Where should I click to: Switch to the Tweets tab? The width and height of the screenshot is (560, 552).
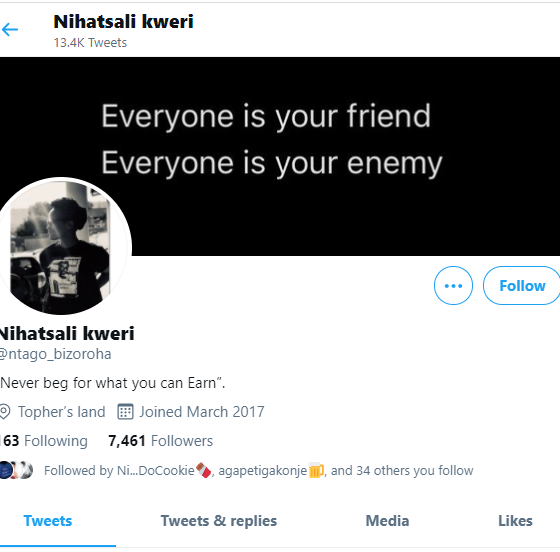pyautogui.click(x=48, y=521)
